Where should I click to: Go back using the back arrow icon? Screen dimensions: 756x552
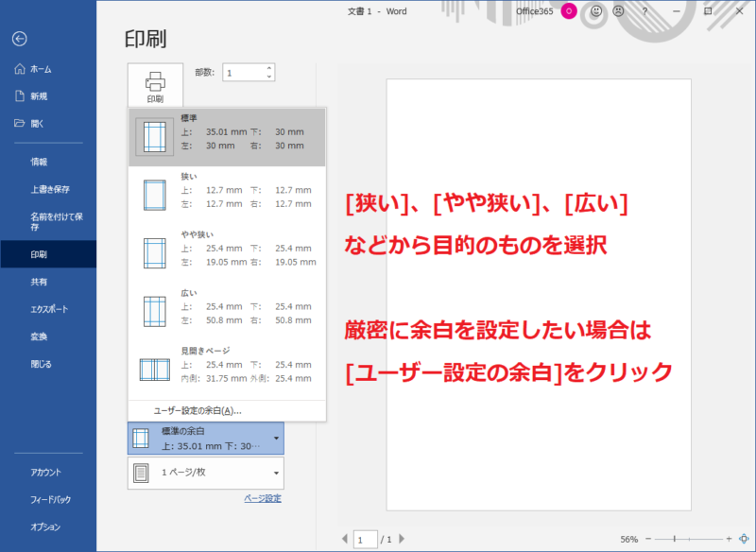coord(19,39)
